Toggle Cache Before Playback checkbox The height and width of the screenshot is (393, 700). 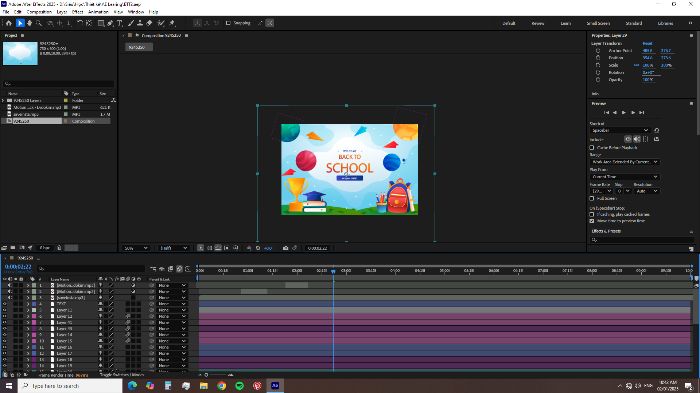point(592,147)
